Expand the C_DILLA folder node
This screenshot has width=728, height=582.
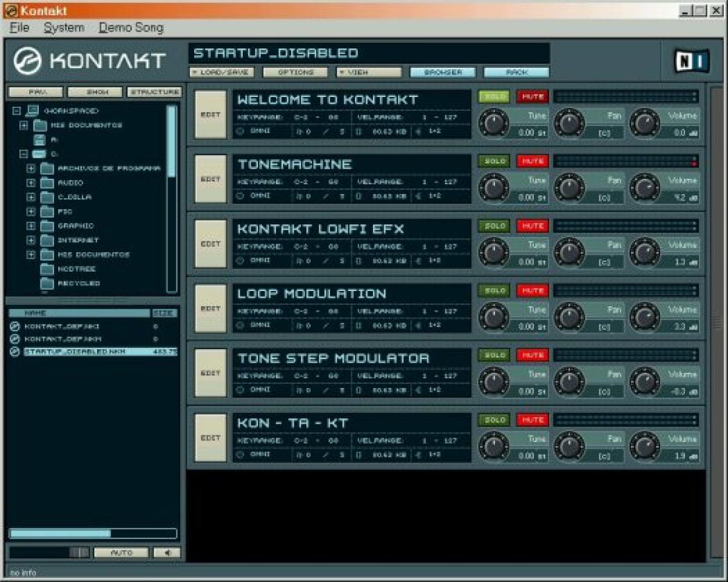tap(31, 197)
